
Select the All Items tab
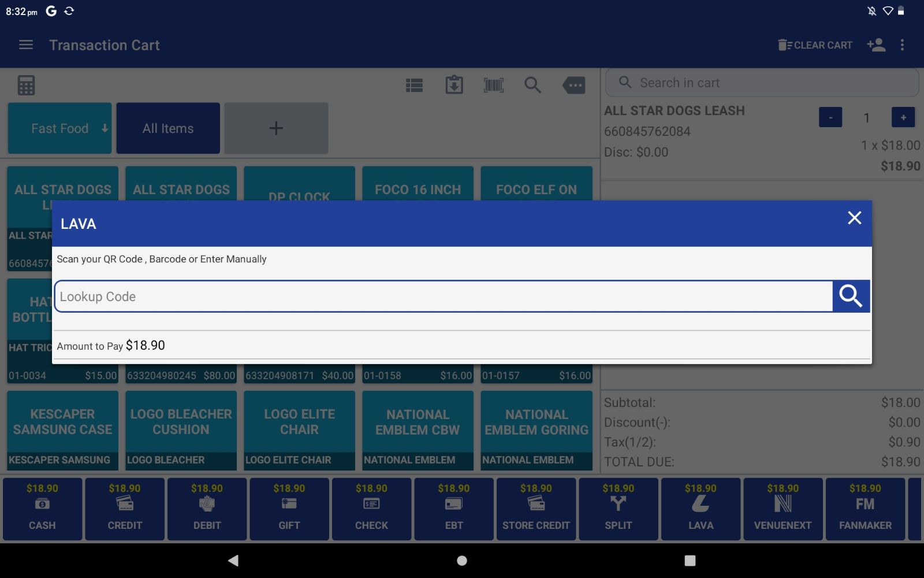click(x=168, y=128)
